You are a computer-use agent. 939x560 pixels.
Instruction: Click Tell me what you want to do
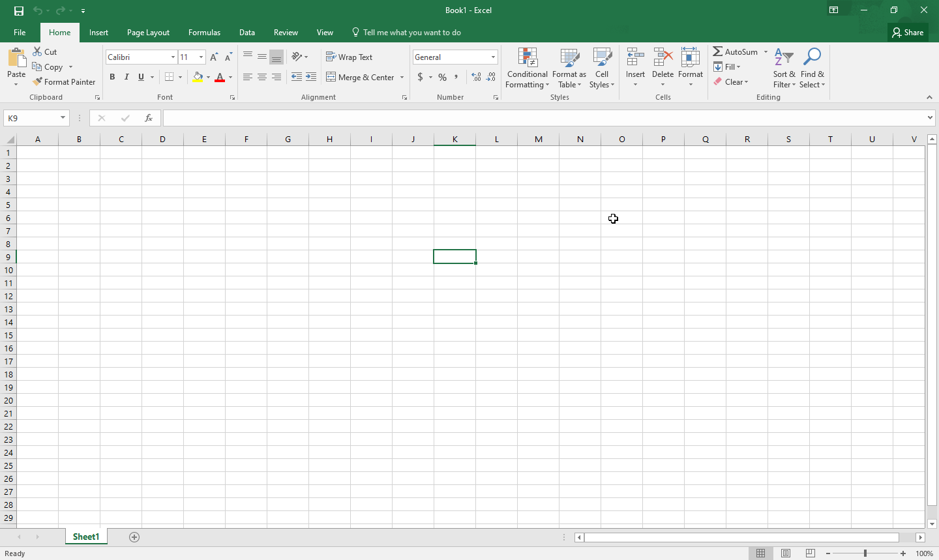(406, 32)
